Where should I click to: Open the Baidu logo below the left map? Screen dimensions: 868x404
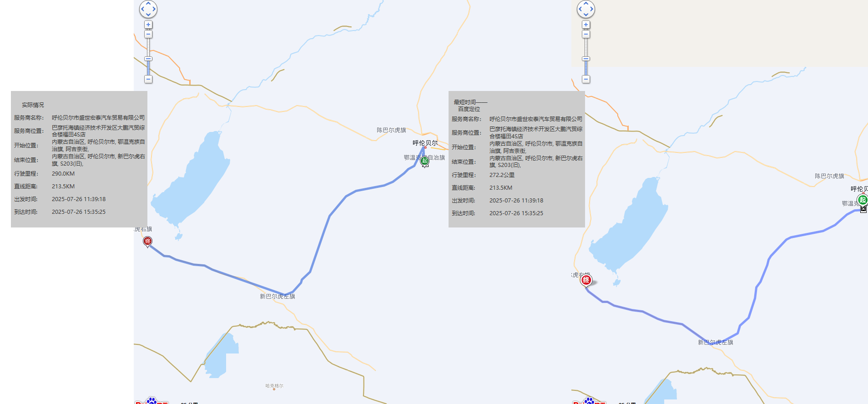[x=151, y=401]
